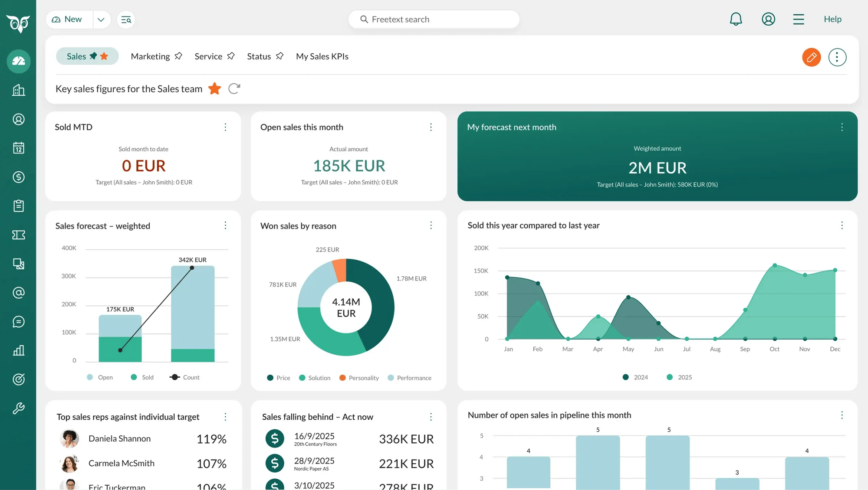The width and height of the screenshot is (868, 490).
Task: Pin the Service dashboard
Action: point(231,56)
